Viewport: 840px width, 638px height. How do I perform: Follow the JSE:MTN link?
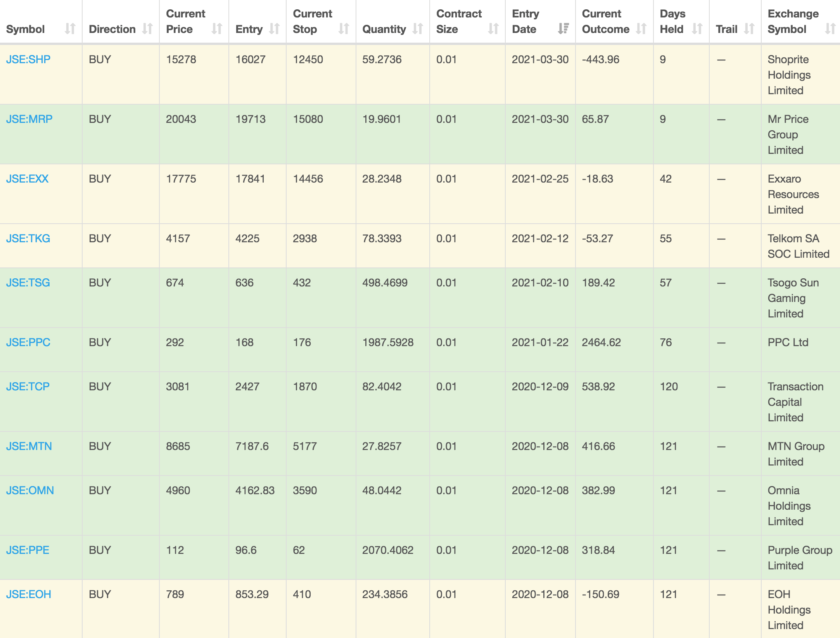(29, 446)
